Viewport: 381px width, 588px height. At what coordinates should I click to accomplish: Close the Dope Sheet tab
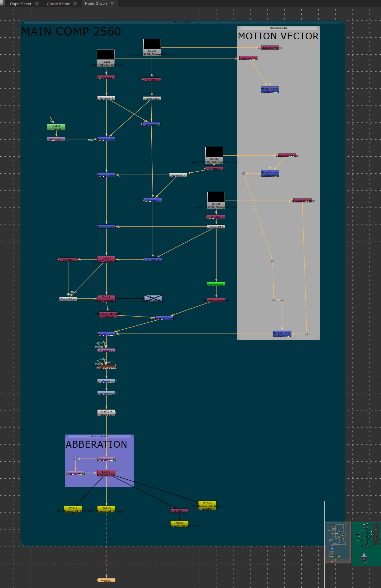point(37,4)
